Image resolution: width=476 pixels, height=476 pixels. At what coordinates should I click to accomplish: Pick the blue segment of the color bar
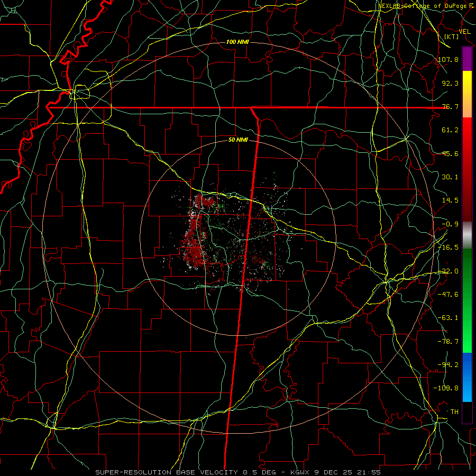pyautogui.click(x=467, y=377)
